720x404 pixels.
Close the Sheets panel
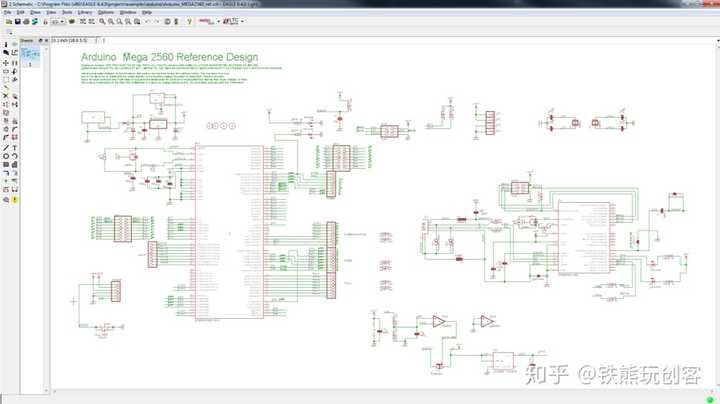[x=46, y=40]
